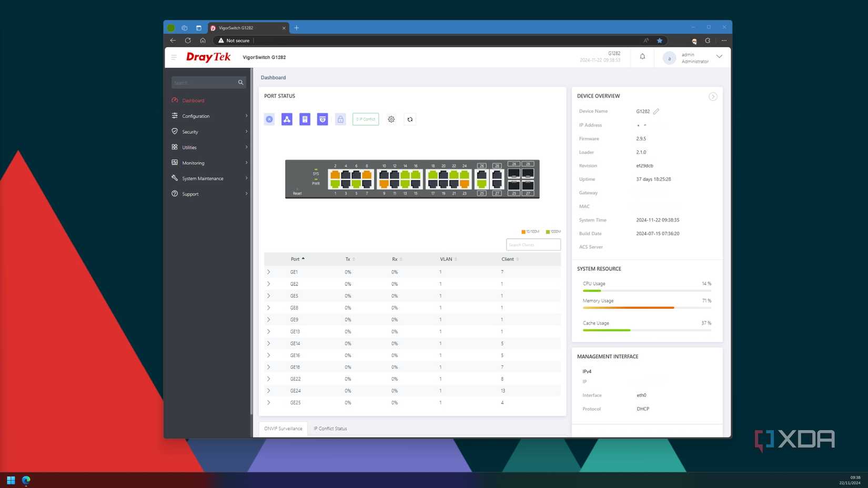Click the 0 IP Conflict button
This screenshot has width=868, height=488.
(x=365, y=119)
